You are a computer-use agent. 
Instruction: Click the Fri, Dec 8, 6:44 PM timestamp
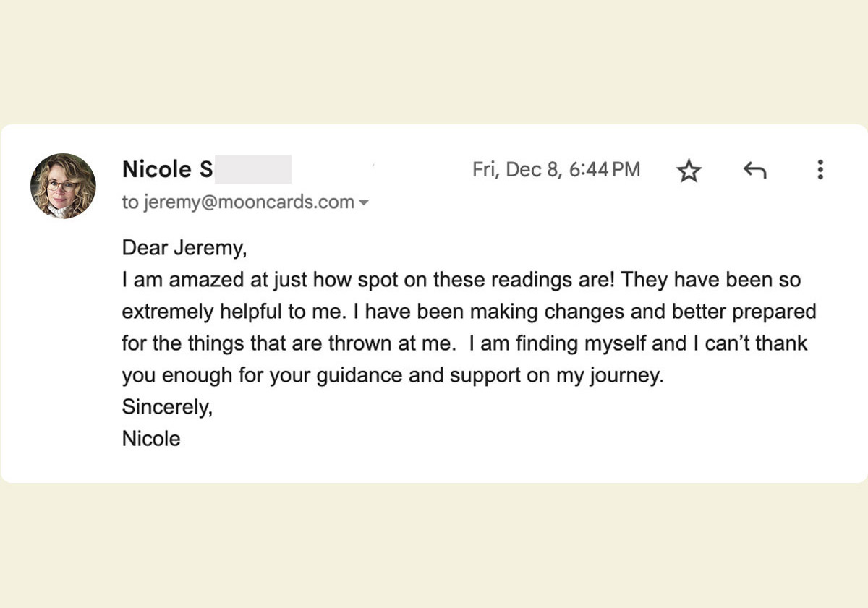coord(556,170)
